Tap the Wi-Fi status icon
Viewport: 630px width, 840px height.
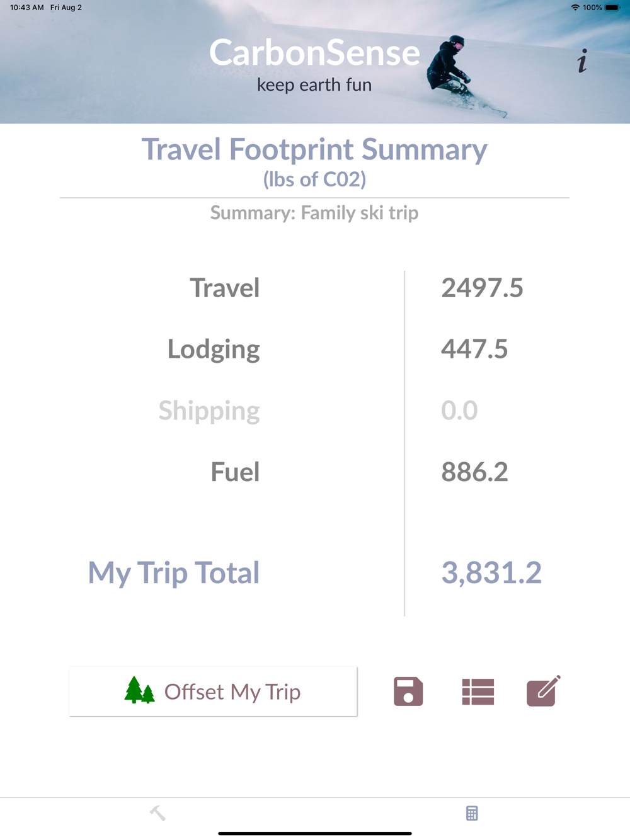575,8
